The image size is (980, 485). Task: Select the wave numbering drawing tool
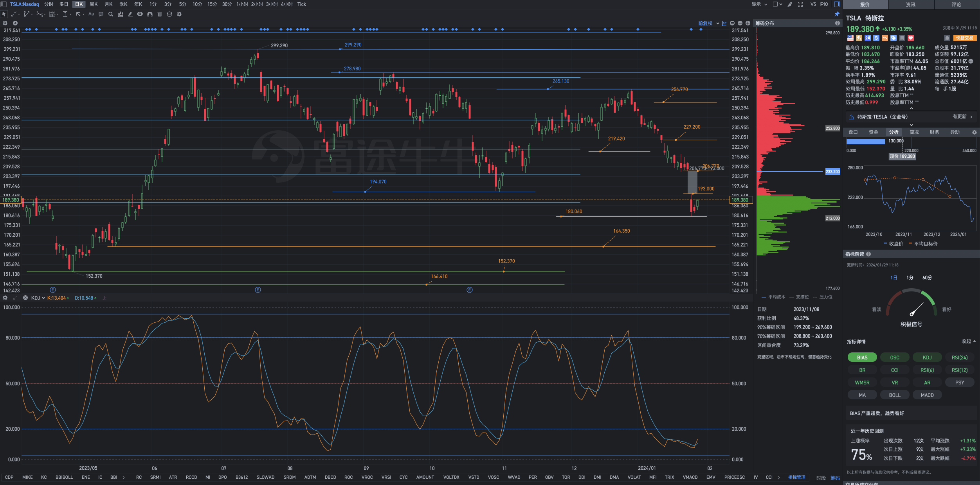tap(39, 14)
